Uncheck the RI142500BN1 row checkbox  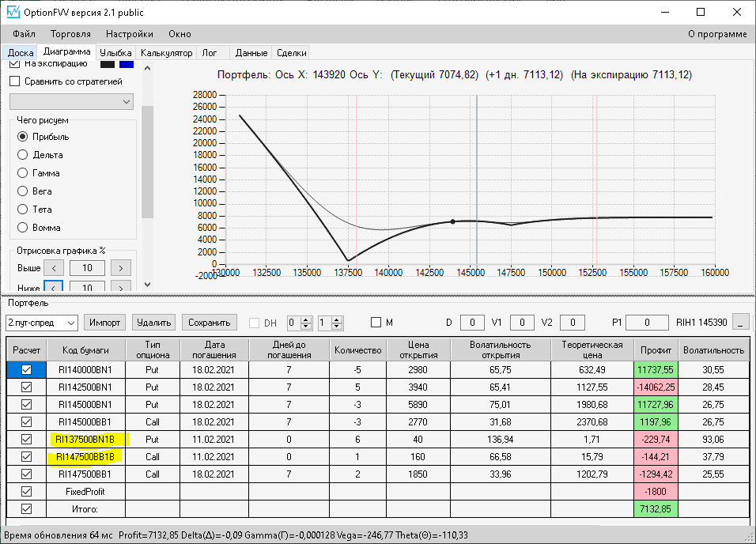pyautogui.click(x=27, y=387)
